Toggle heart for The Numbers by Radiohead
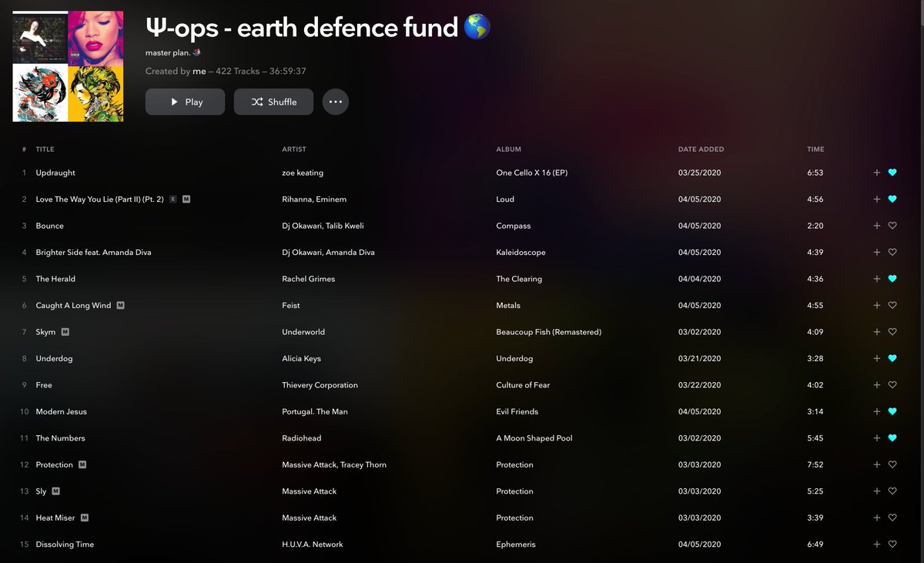 [892, 438]
